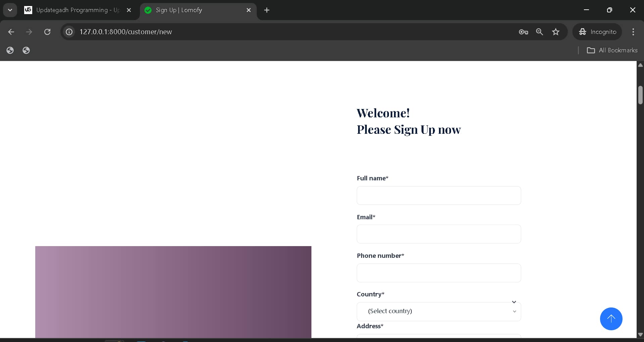Click the forward navigation arrow
644x342 pixels.
point(29,32)
